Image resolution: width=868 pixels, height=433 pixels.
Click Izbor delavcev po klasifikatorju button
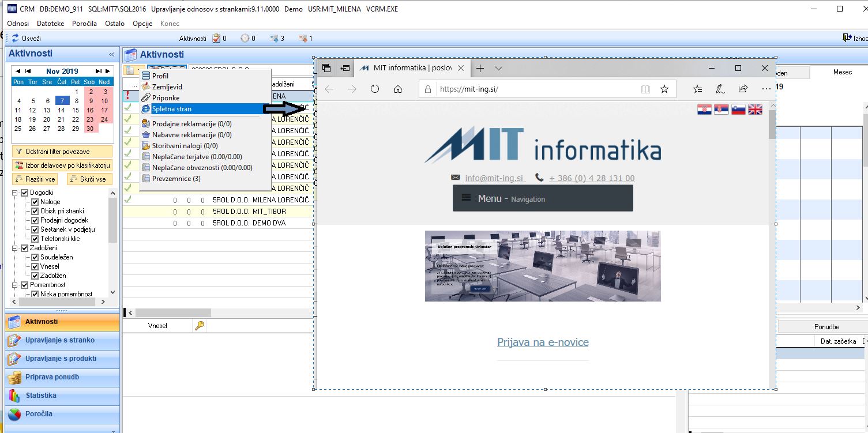tap(62, 165)
